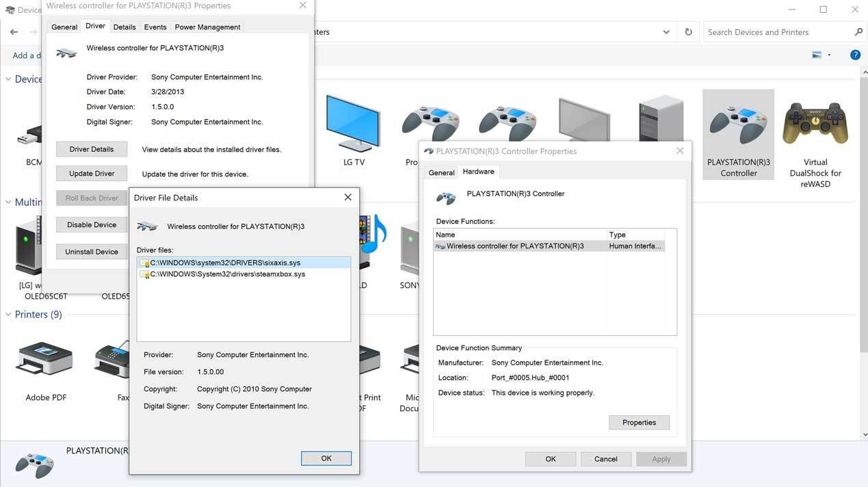868x487 pixels.
Task: Click the Properties button in Hardware tab
Action: click(x=639, y=423)
